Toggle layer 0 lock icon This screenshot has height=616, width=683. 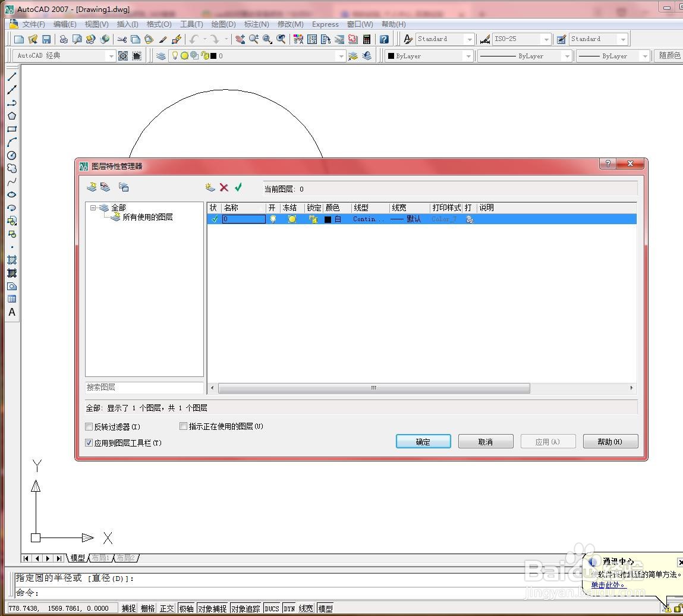coord(313,219)
